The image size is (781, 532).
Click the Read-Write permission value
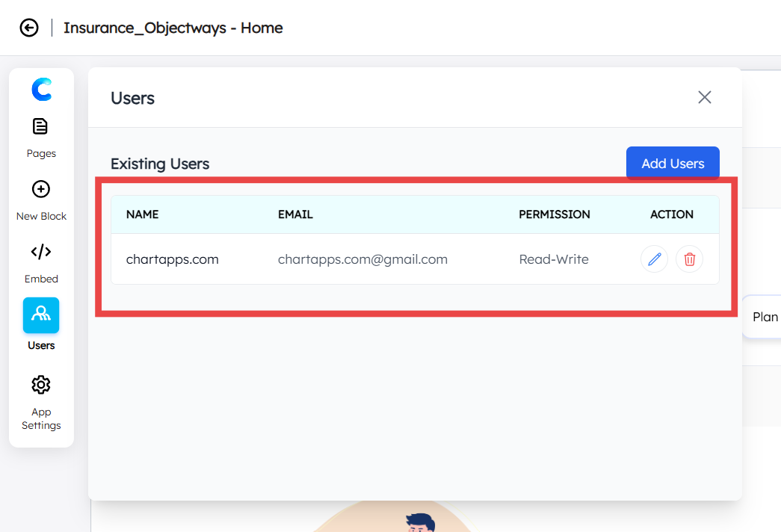click(554, 259)
